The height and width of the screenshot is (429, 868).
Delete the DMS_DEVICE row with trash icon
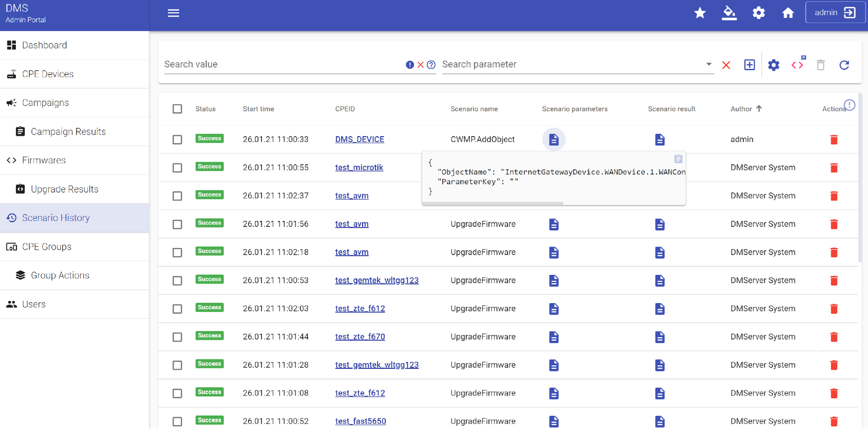click(x=834, y=140)
